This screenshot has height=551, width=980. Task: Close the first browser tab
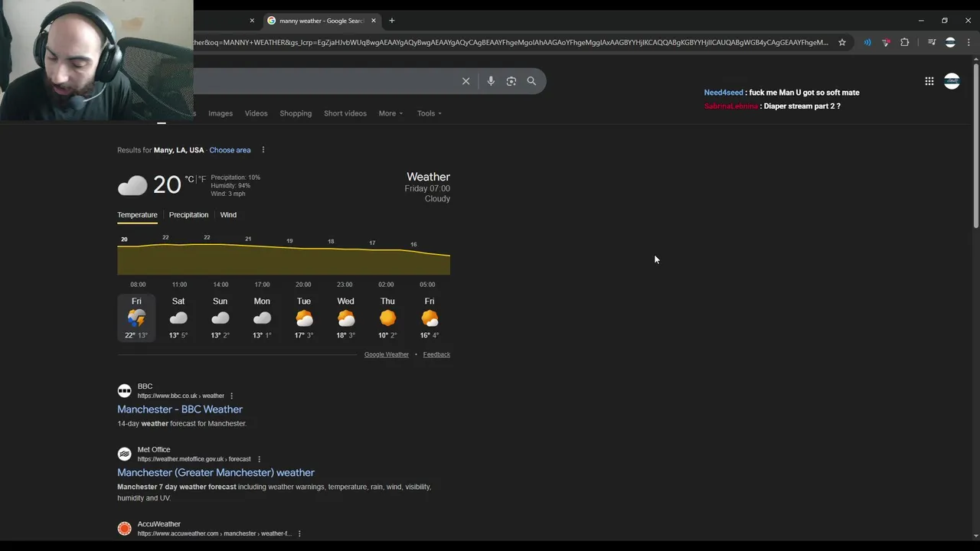252,21
